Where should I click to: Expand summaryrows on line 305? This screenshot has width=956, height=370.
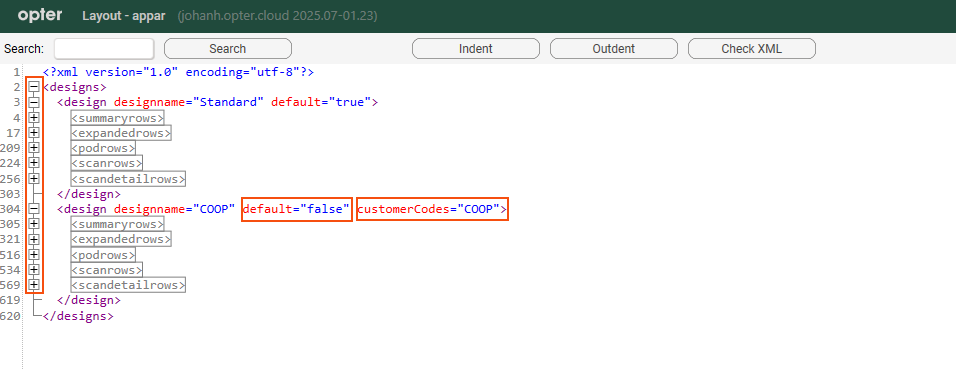pos(34,224)
